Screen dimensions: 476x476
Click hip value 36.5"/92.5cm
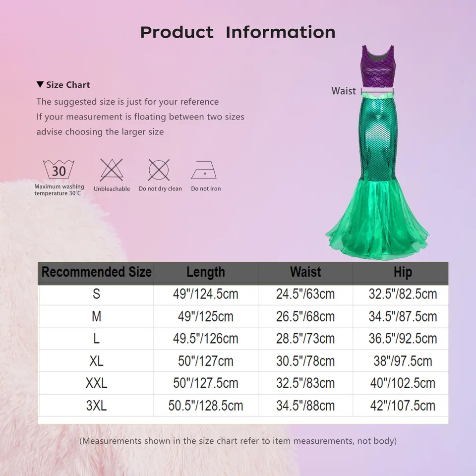(403, 339)
